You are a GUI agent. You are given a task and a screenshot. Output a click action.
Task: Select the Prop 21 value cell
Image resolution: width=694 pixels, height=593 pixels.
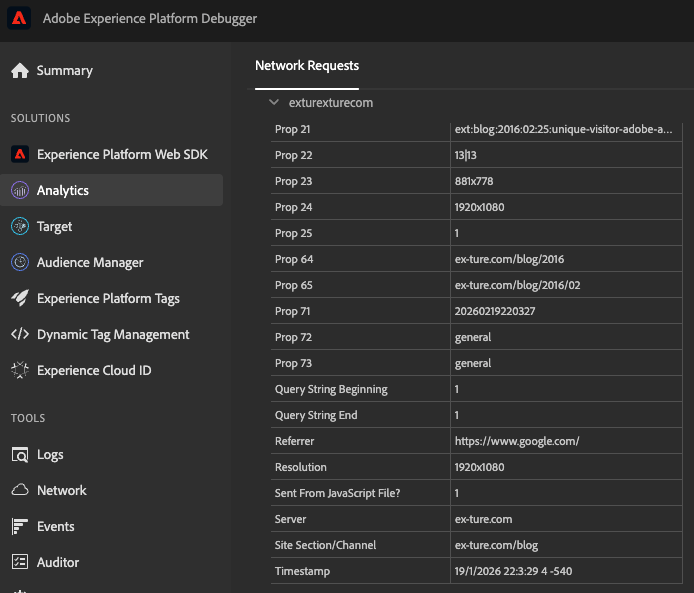pyautogui.click(x=563, y=129)
